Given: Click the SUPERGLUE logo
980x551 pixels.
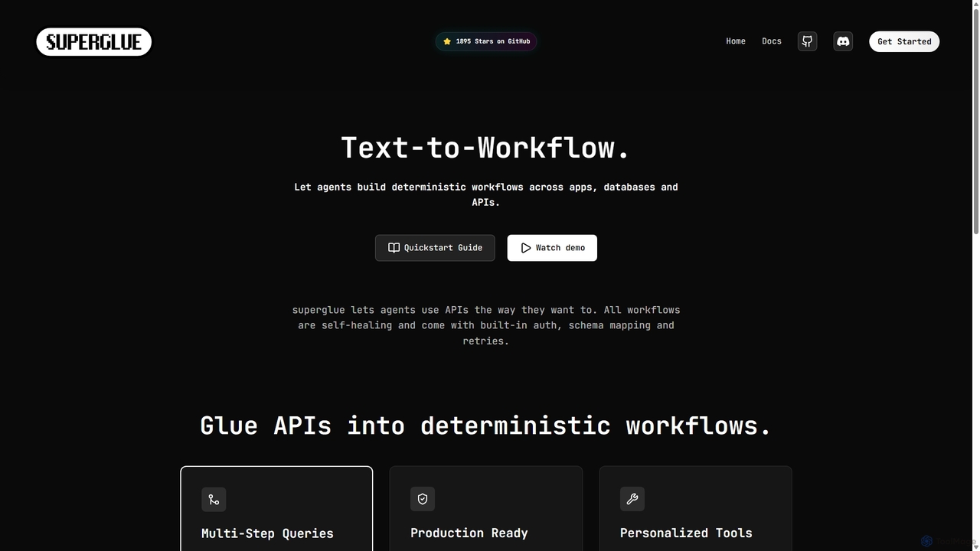Looking at the screenshot, I should [x=94, y=42].
